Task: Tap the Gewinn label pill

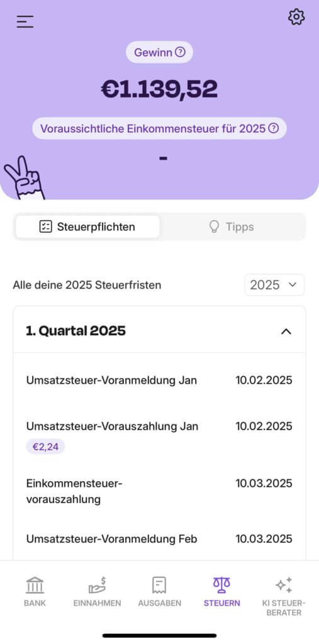Action: click(x=159, y=52)
